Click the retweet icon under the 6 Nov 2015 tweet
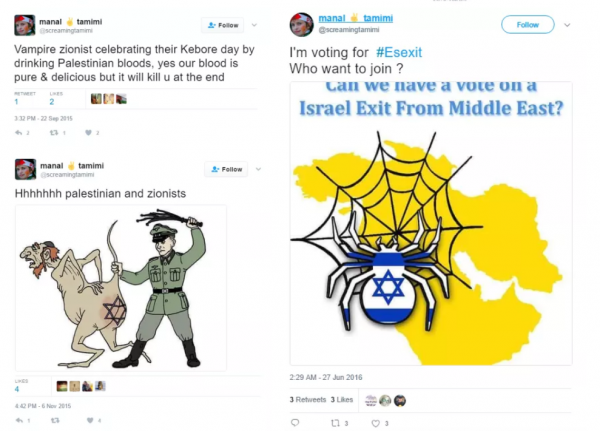This screenshot has height=431, width=600. [x=55, y=420]
